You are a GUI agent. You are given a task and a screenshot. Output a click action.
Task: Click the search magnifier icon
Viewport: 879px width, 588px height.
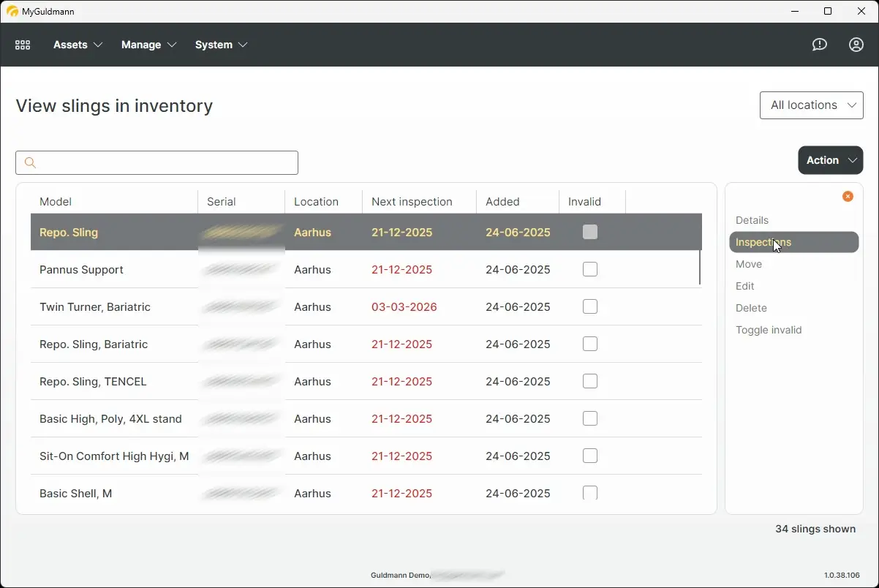click(x=30, y=162)
